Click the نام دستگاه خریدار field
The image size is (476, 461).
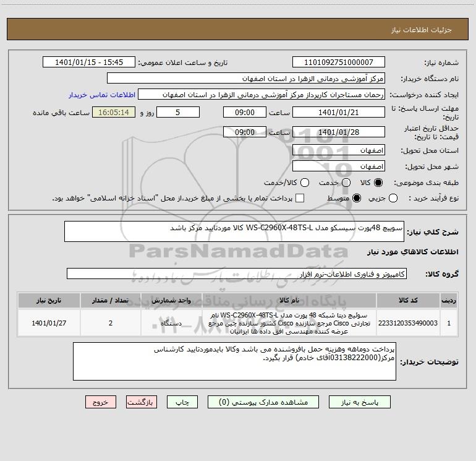pyautogui.click(x=246, y=79)
